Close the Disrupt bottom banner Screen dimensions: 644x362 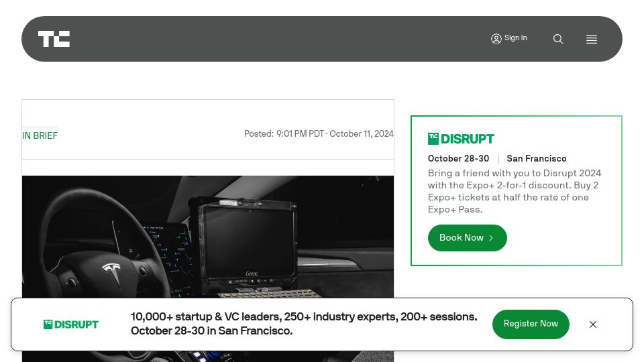(x=592, y=324)
